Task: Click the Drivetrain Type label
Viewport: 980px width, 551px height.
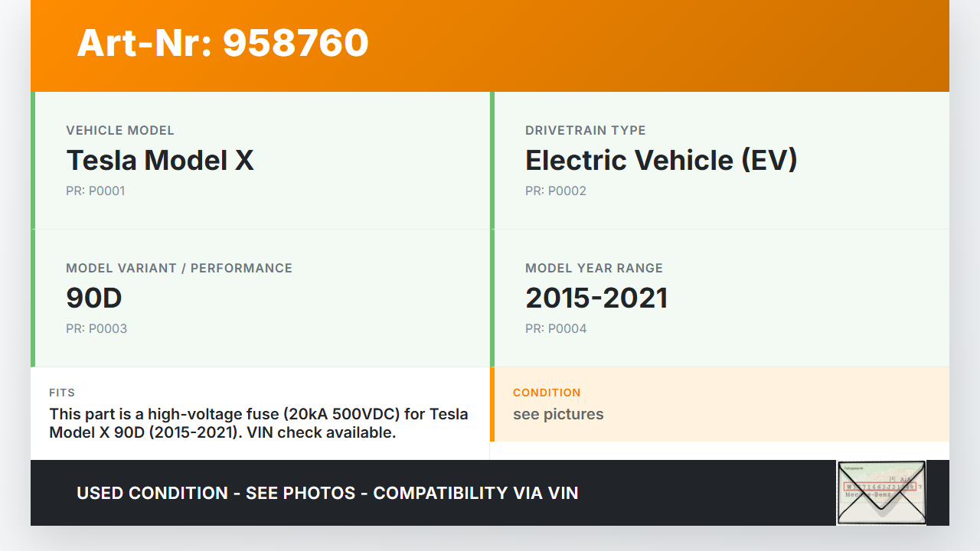Action: point(586,130)
